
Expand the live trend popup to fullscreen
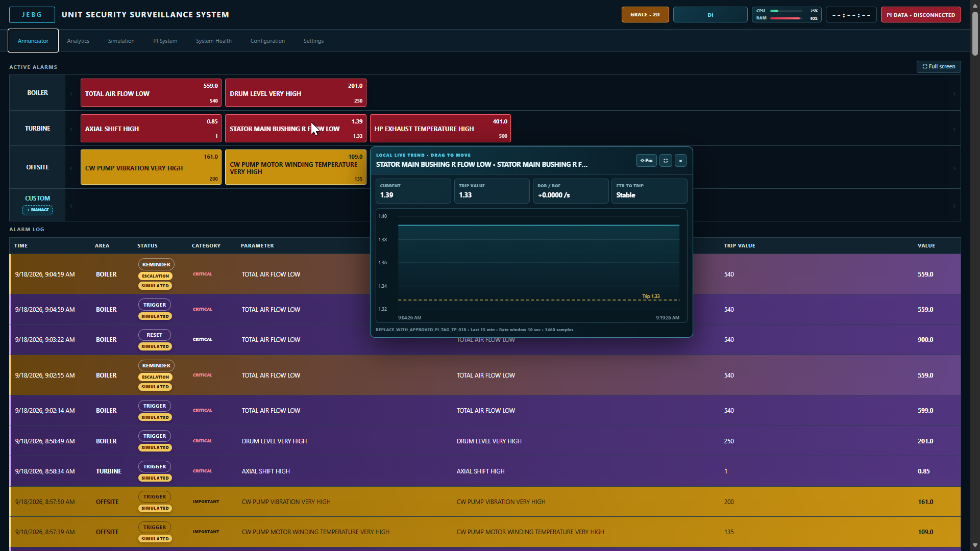(666, 161)
